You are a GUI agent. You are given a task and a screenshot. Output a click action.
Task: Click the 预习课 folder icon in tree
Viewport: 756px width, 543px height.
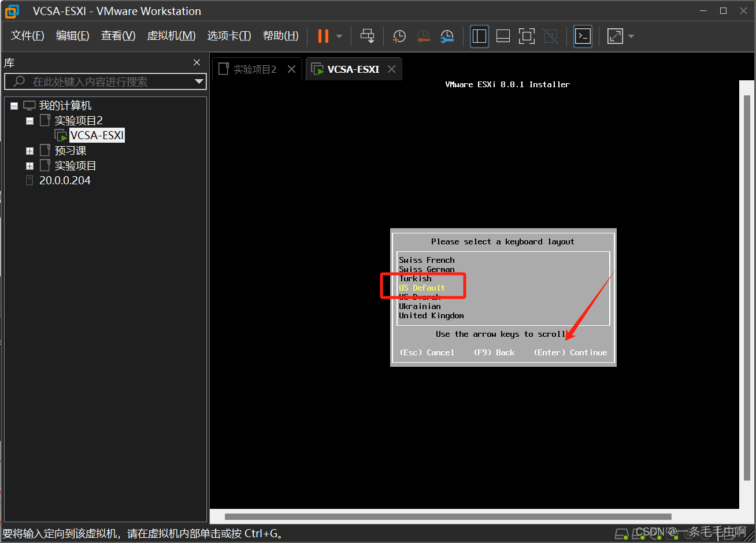(45, 151)
